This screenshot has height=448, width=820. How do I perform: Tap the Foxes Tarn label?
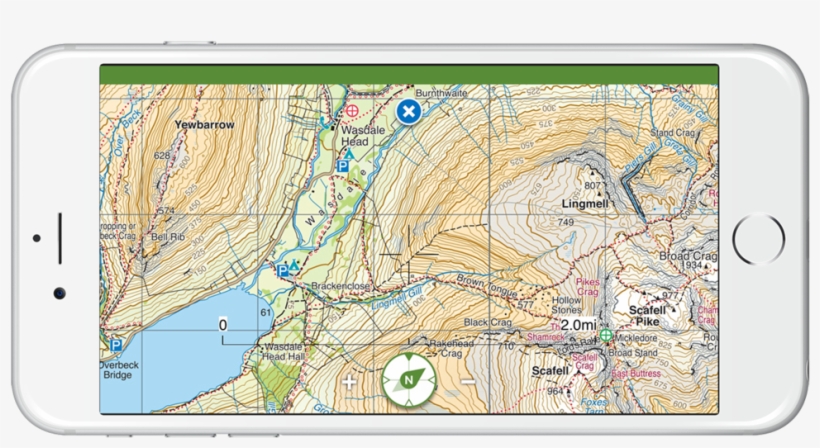pyautogui.click(x=594, y=405)
